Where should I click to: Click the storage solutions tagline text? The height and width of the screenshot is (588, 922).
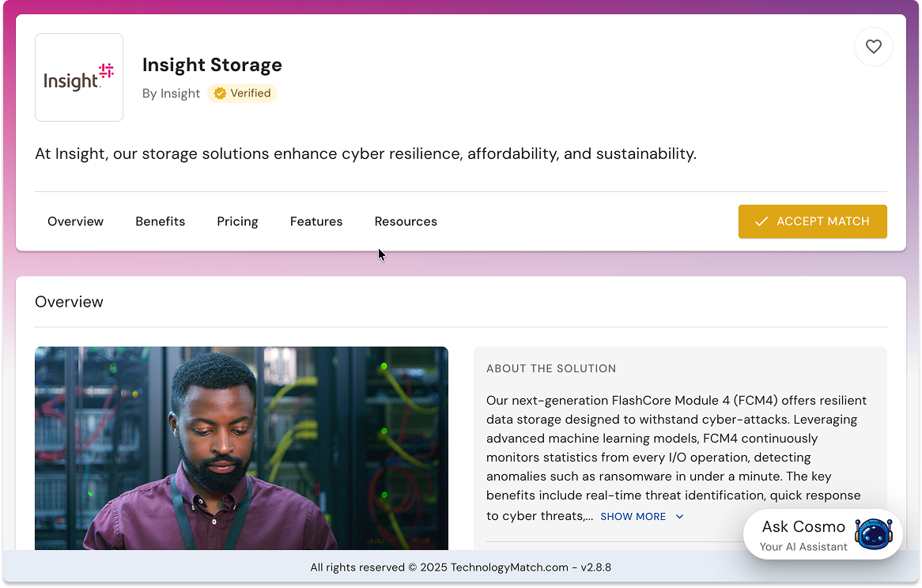pos(366,154)
